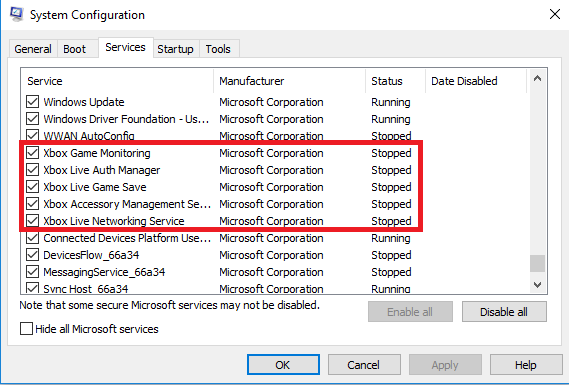Viewport: 569px width, 385px height.
Task: Click Stopped status of Xbox Game Monitoring
Action: pos(391,153)
